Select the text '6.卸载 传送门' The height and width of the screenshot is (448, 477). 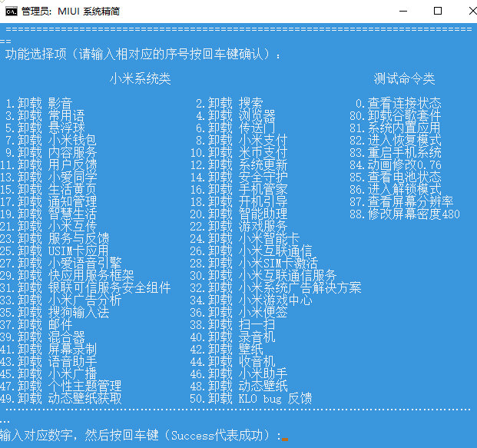click(236, 128)
